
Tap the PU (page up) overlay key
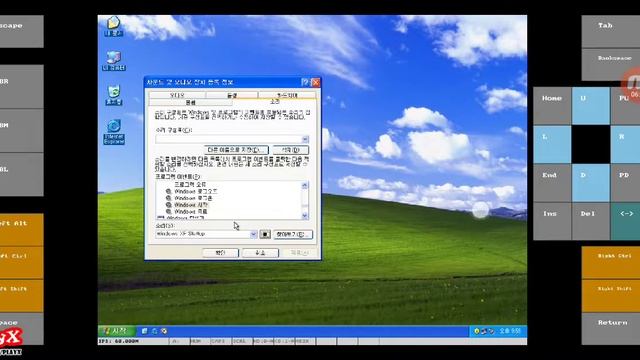tap(625, 105)
